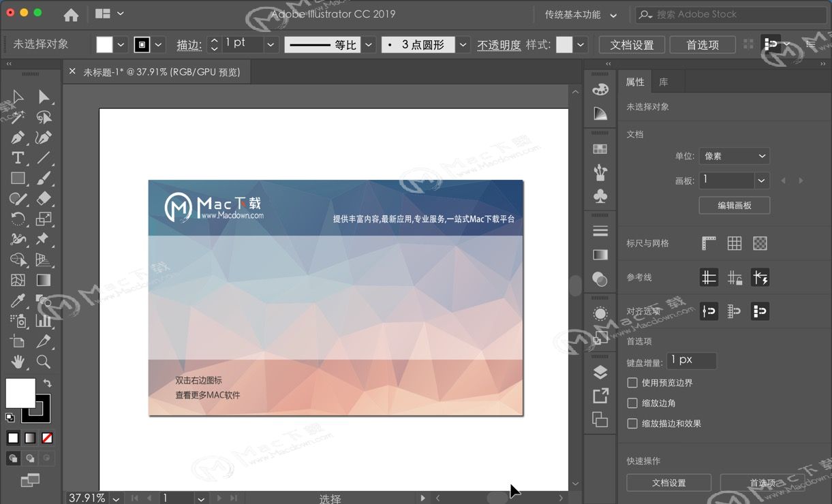Screen dimensions: 832x504
Task: Click the large Fill box in toolbar
Action: [x=20, y=393]
